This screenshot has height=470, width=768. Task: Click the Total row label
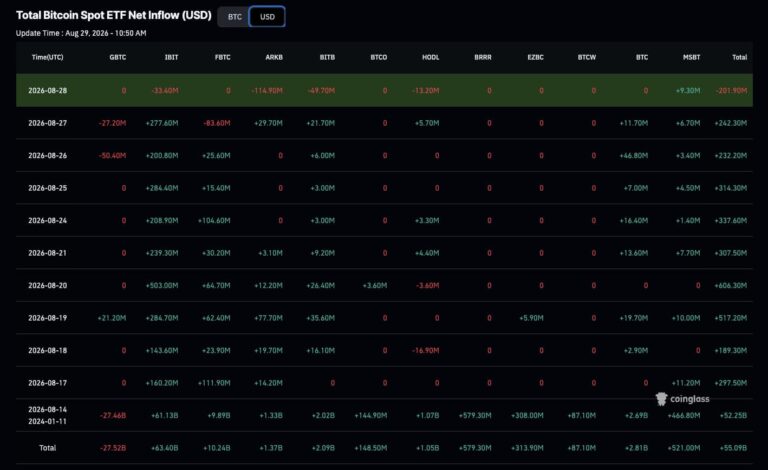[48, 448]
